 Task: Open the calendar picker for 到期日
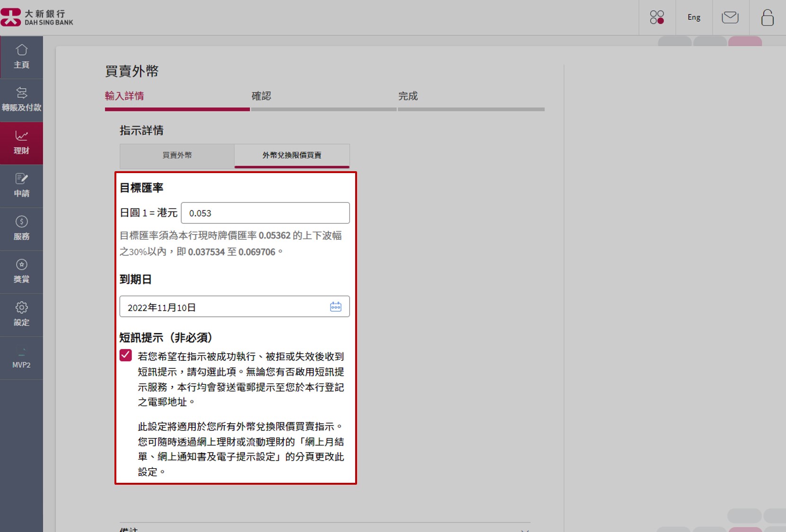(336, 306)
